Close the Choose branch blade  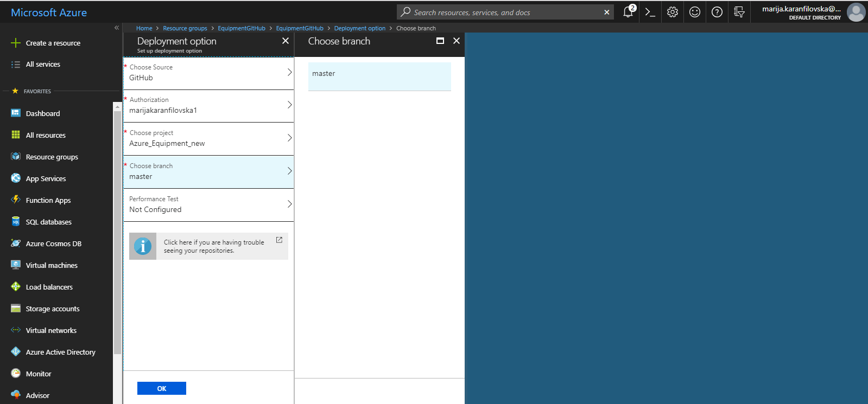(x=457, y=41)
